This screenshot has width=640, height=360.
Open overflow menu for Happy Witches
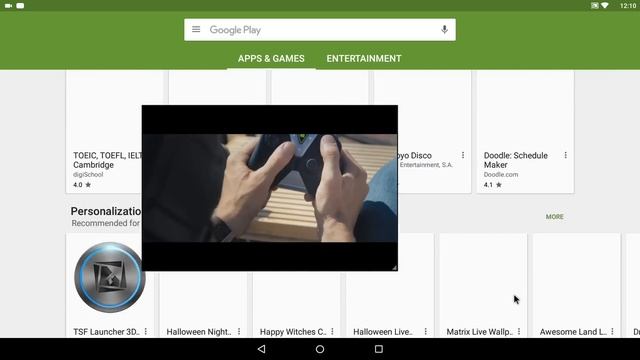(x=332, y=331)
